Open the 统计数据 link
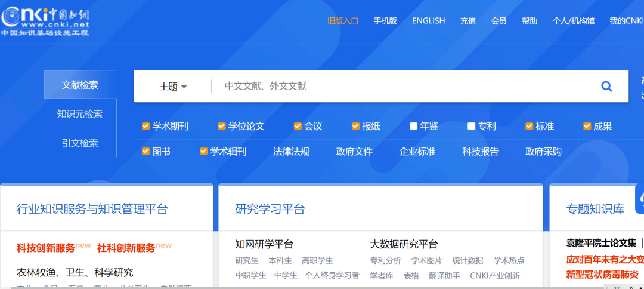Image resolution: width=644 pixels, height=289 pixels. pyautogui.click(x=468, y=260)
